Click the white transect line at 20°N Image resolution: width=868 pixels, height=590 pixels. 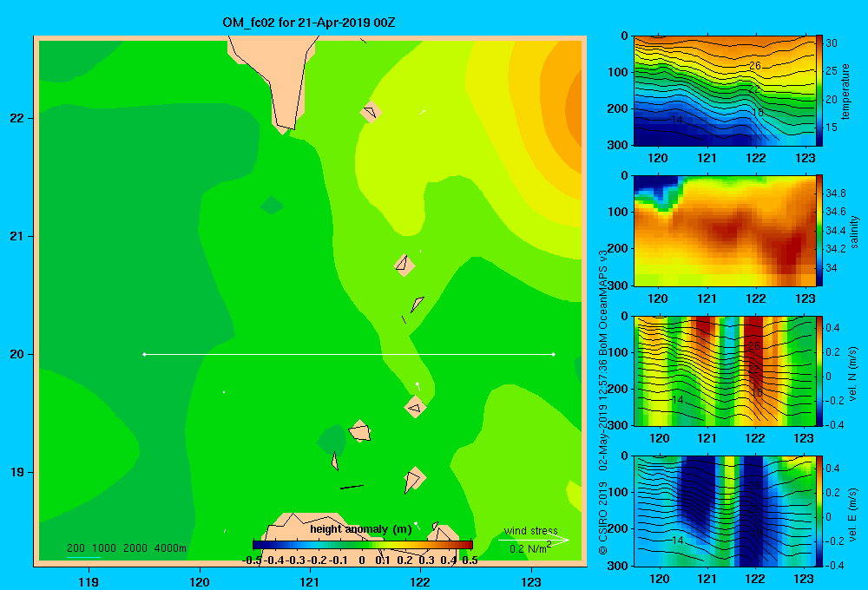coord(349,354)
